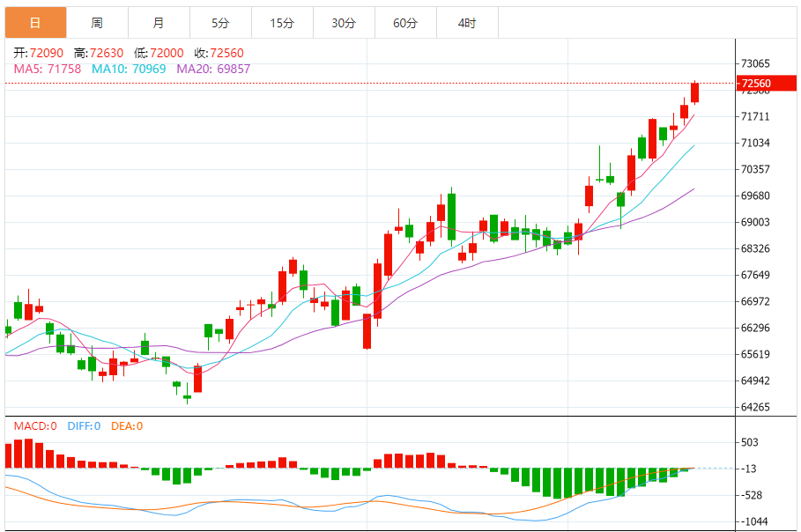Click the 69680 price axis label
801x532 pixels.
pos(755,196)
